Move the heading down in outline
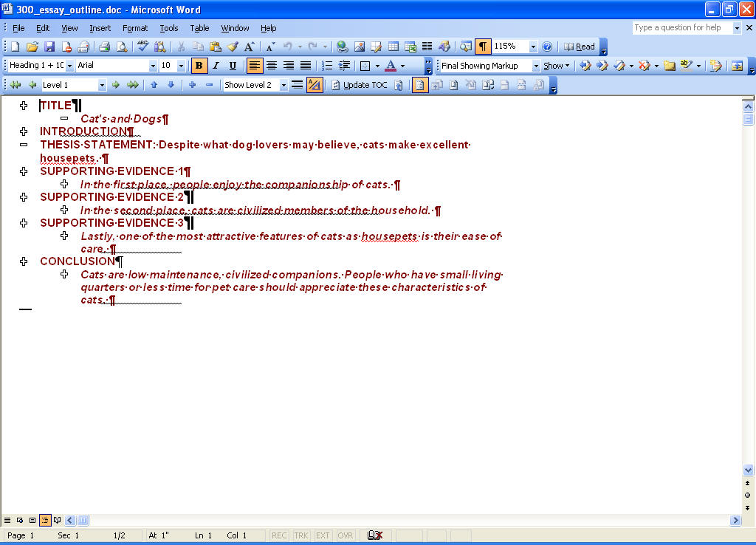The image size is (756, 545). [x=171, y=85]
